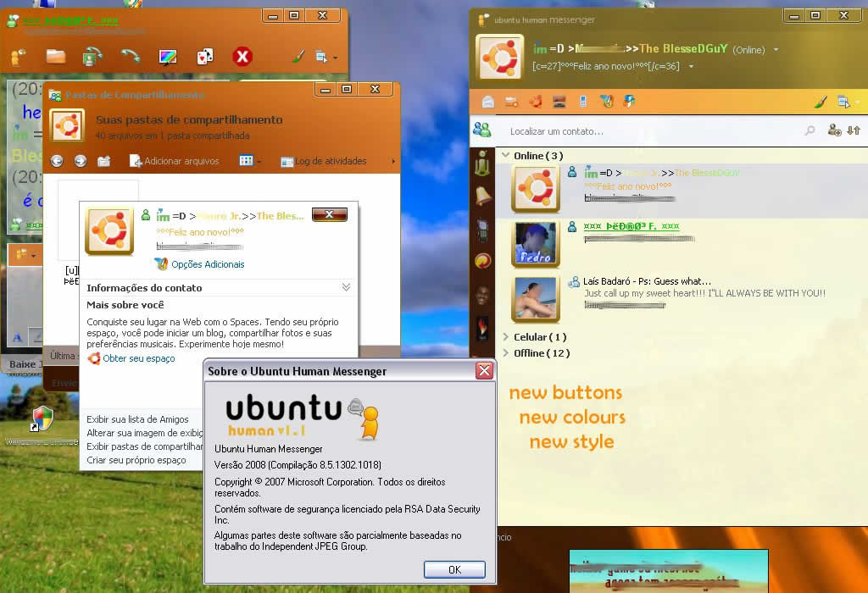This screenshot has width=868, height=593.
Task: Expand the Offline (12) group
Action: point(505,353)
